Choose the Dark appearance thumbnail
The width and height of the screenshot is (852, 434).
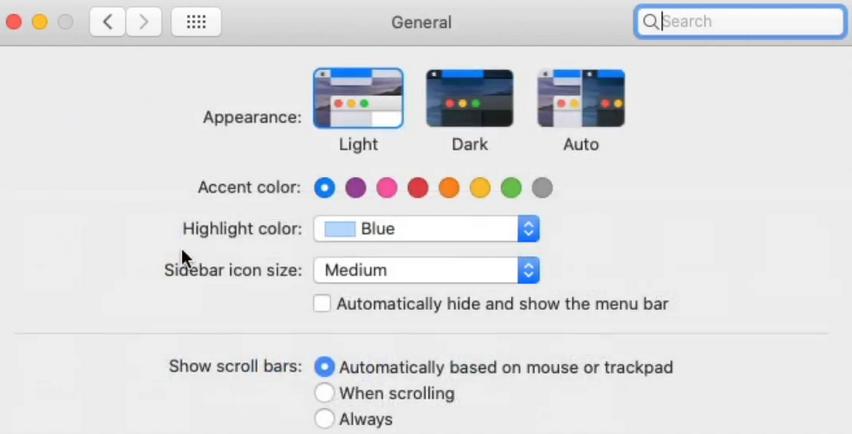click(470, 98)
